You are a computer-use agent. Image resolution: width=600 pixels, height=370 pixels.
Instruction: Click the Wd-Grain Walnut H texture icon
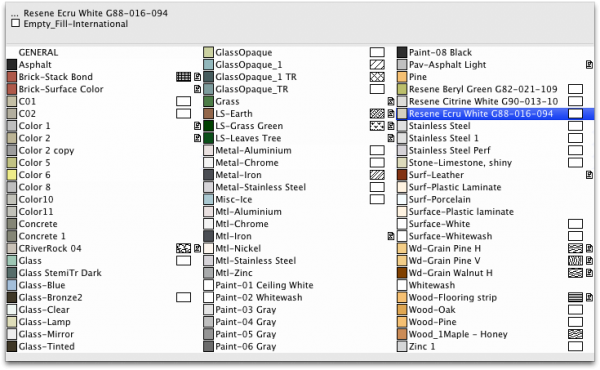point(589,273)
